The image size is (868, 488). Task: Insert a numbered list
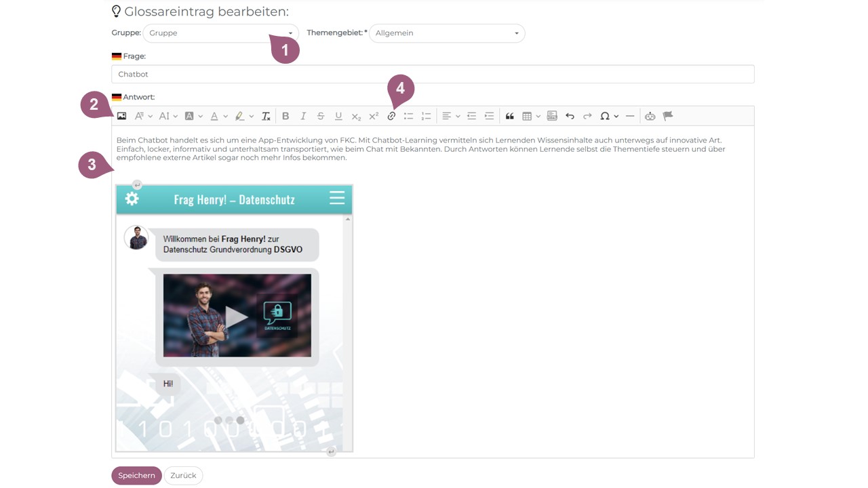click(x=426, y=116)
